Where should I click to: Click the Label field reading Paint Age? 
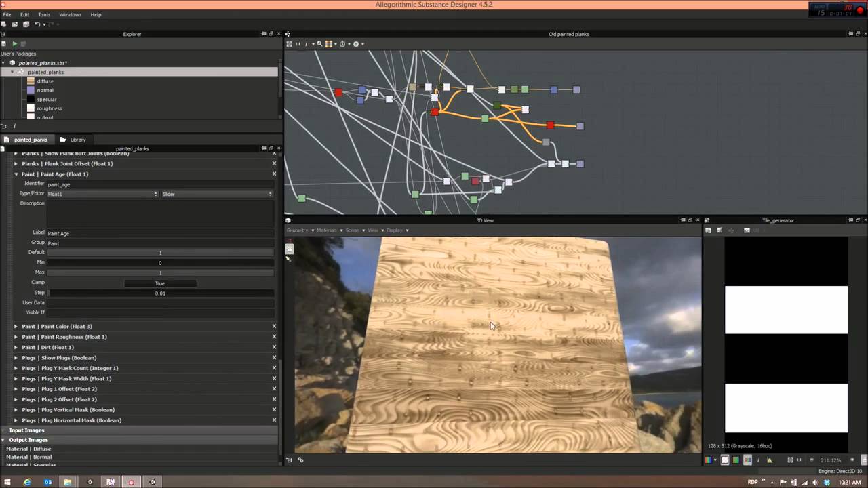160,233
